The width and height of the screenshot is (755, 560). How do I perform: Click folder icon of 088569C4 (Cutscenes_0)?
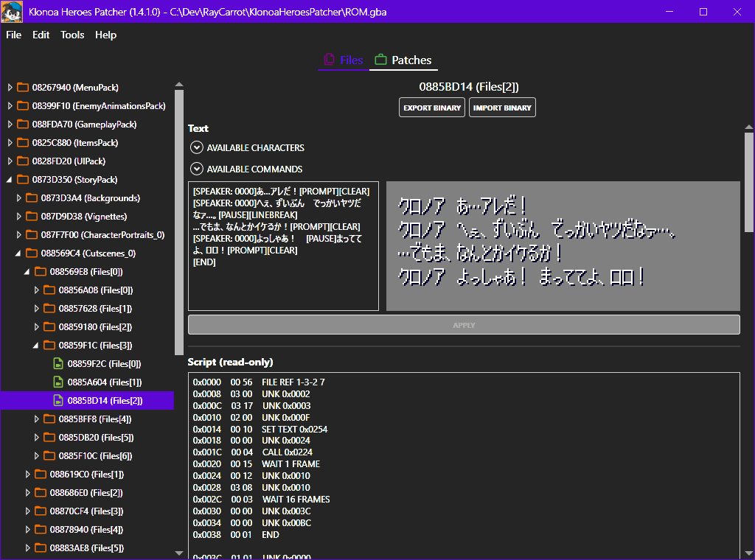32,253
